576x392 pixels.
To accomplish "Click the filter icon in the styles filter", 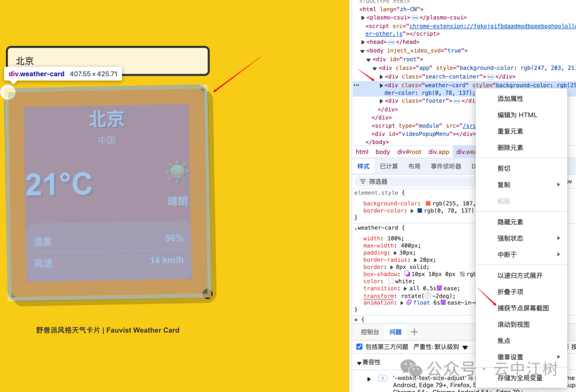I will coord(363,181).
